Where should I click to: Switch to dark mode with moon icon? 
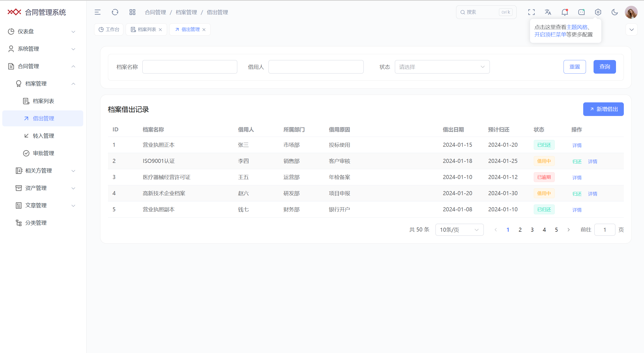615,12
